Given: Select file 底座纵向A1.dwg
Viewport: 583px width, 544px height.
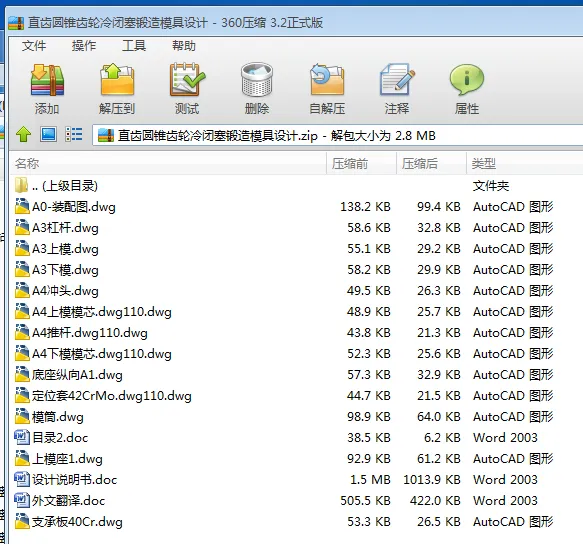Looking at the screenshot, I should [x=296, y=374].
